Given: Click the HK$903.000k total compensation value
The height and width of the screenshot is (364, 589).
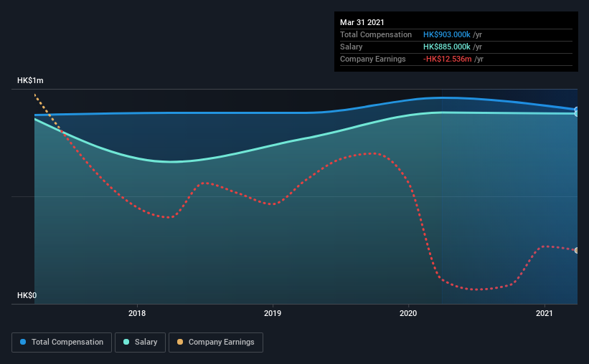Looking at the screenshot, I should [x=447, y=34].
